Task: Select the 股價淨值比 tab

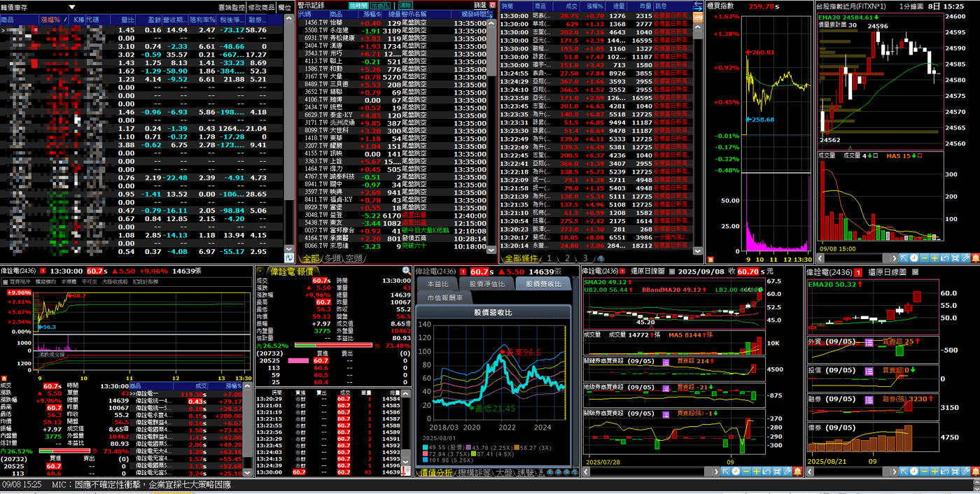Action: point(486,283)
